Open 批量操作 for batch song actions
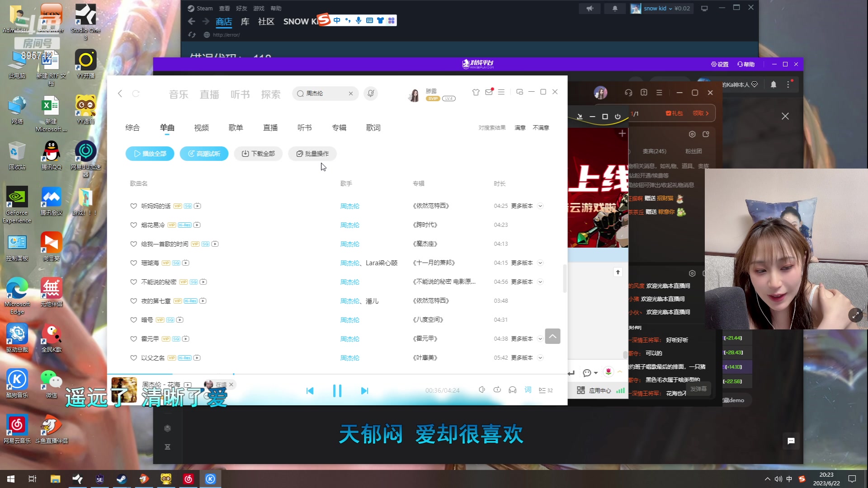The height and width of the screenshot is (488, 868). (312, 154)
